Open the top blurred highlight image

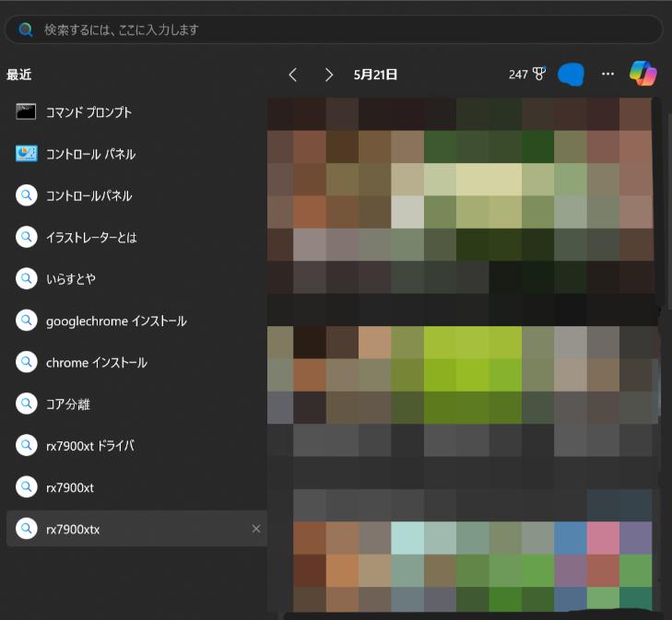coord(461,195)
